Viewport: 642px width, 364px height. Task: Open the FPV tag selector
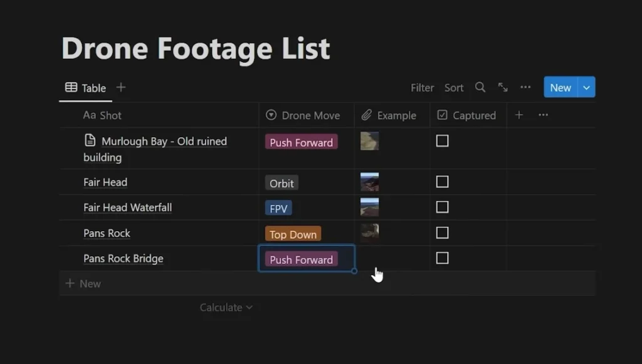[x=278, y=208]
